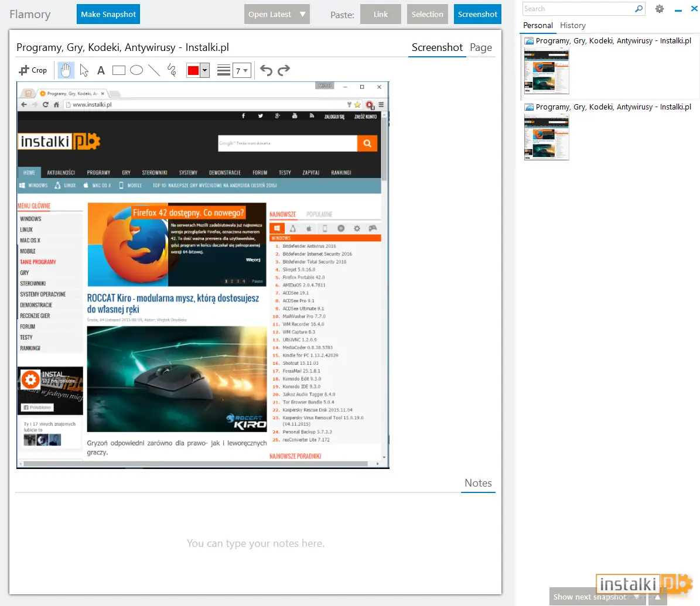Click the browser reload icon in screenshot

46,104
